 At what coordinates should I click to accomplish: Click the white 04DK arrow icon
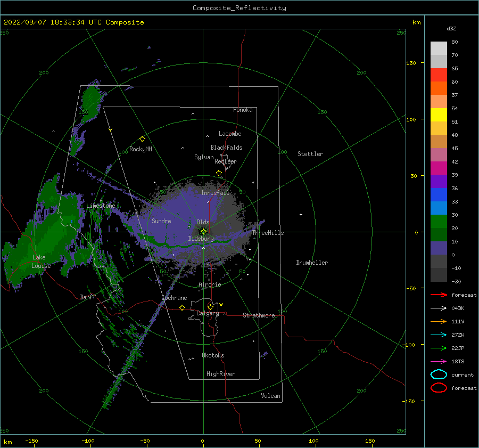coord(439,308)
